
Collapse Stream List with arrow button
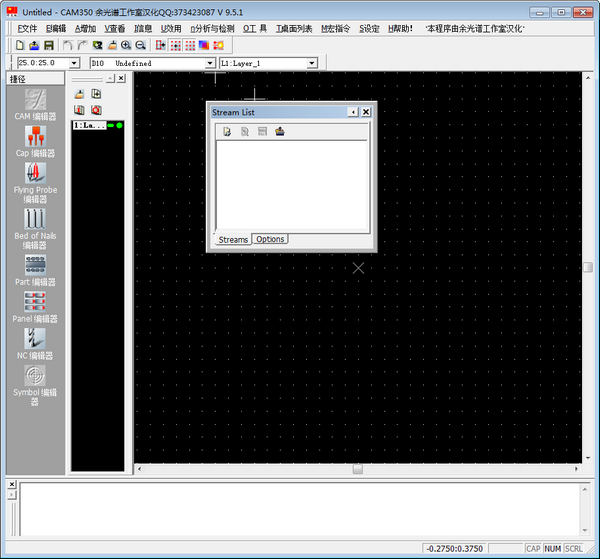coord(352,112)
